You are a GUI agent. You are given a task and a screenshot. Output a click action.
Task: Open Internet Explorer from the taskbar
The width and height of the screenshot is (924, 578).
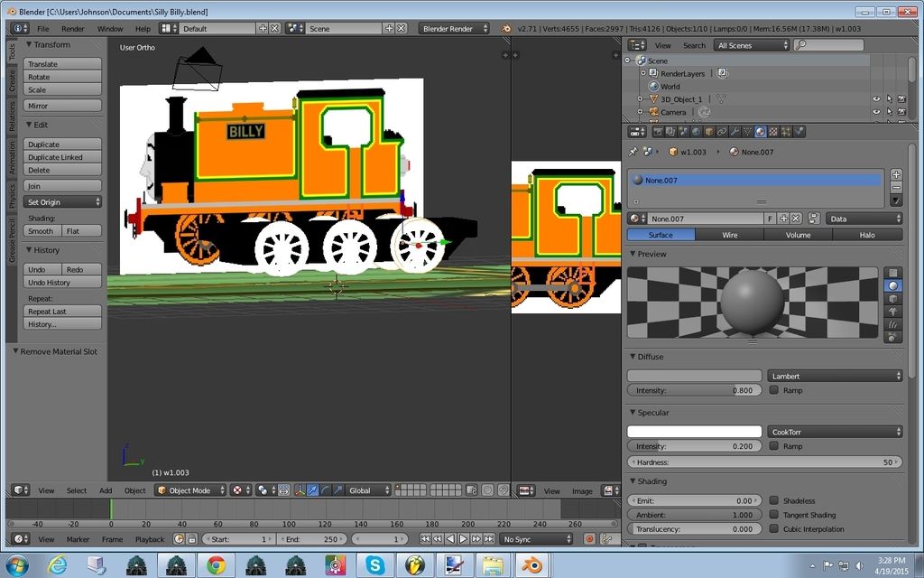(x=57, y=565)
